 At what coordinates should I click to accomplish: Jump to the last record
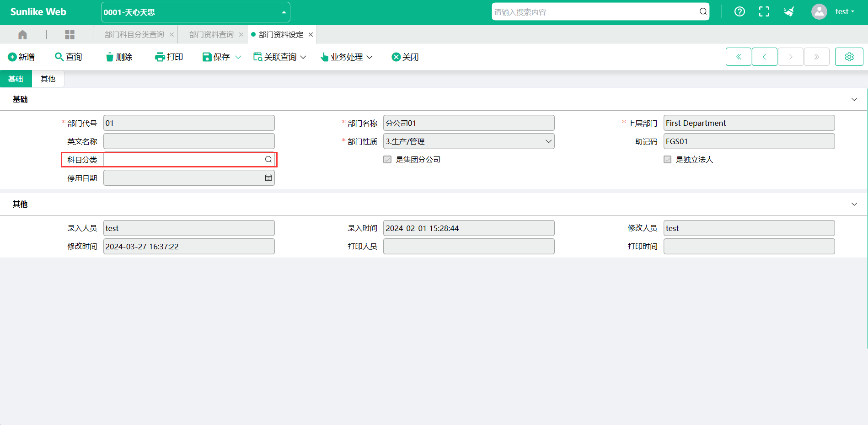[x=816, y=57]
